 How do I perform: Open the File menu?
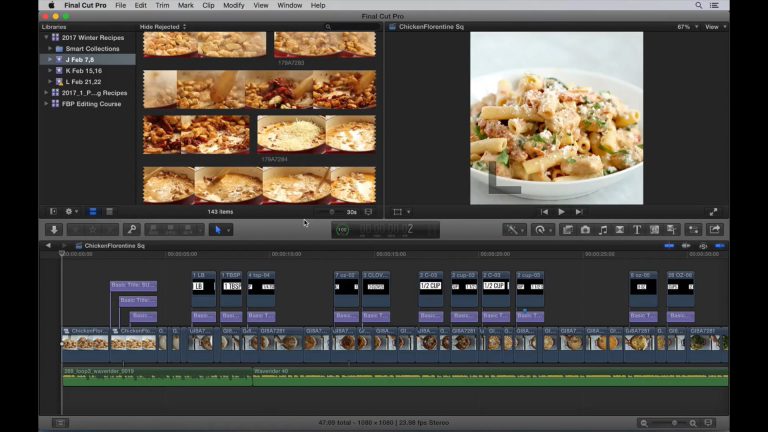coord(120,5)
